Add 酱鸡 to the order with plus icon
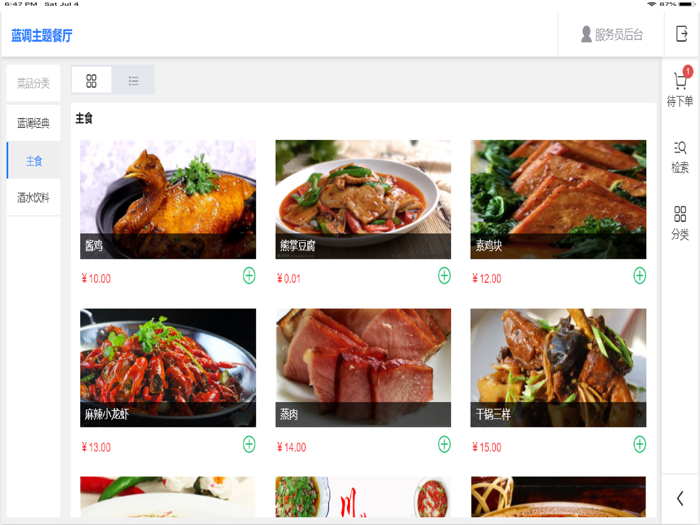The image size is (700, 525). click(249, 276)
